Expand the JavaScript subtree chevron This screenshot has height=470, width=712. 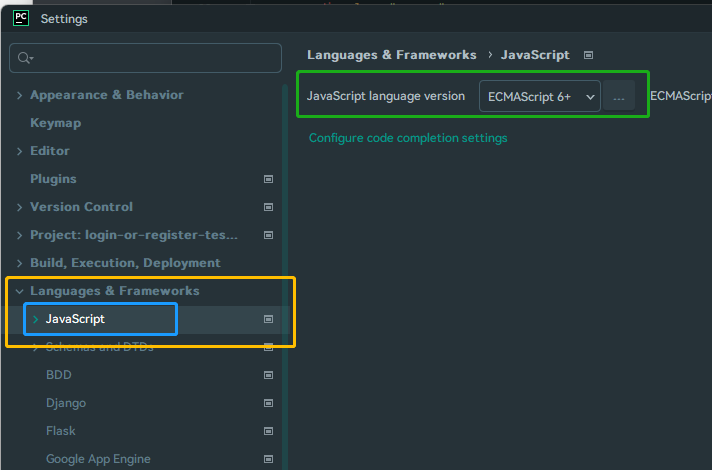click(36, 319)
